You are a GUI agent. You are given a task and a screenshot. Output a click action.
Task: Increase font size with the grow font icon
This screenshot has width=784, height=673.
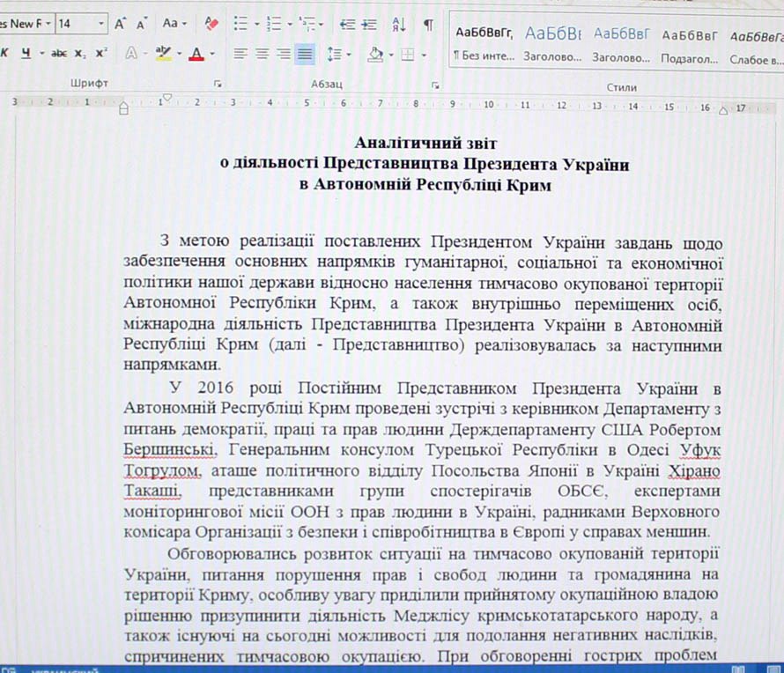click(x=120, y=24)
